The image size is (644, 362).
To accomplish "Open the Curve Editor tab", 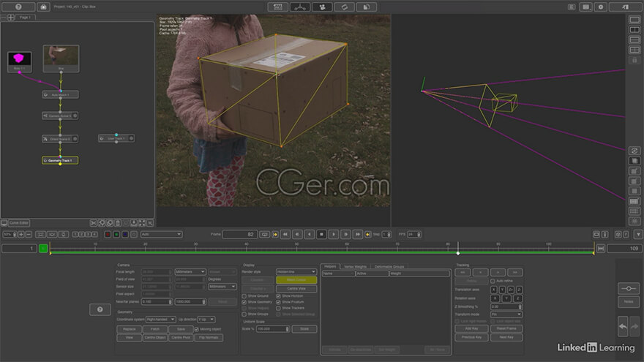I will (x=18, y=223).
